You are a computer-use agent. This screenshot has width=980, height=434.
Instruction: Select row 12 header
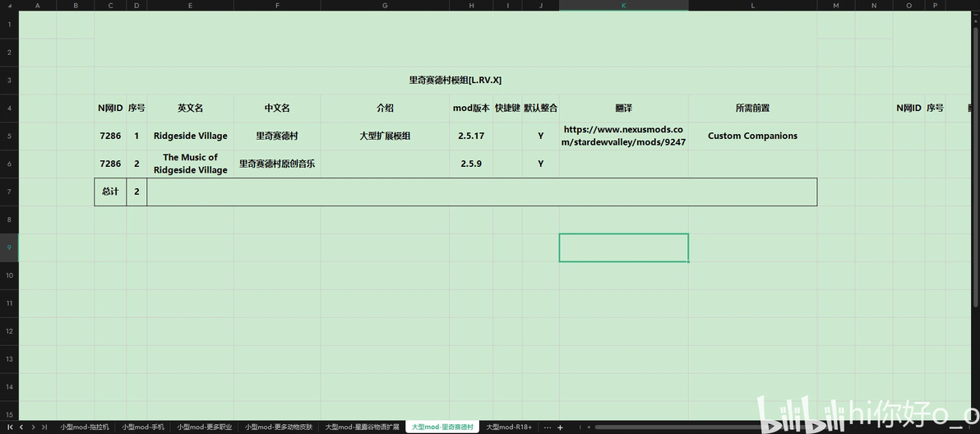coord(9,331)
